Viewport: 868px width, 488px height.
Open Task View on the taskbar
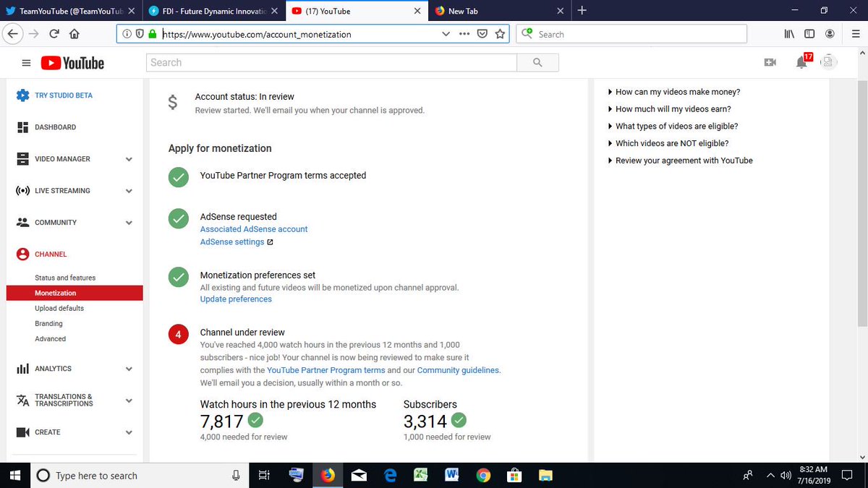pos(264,475)
